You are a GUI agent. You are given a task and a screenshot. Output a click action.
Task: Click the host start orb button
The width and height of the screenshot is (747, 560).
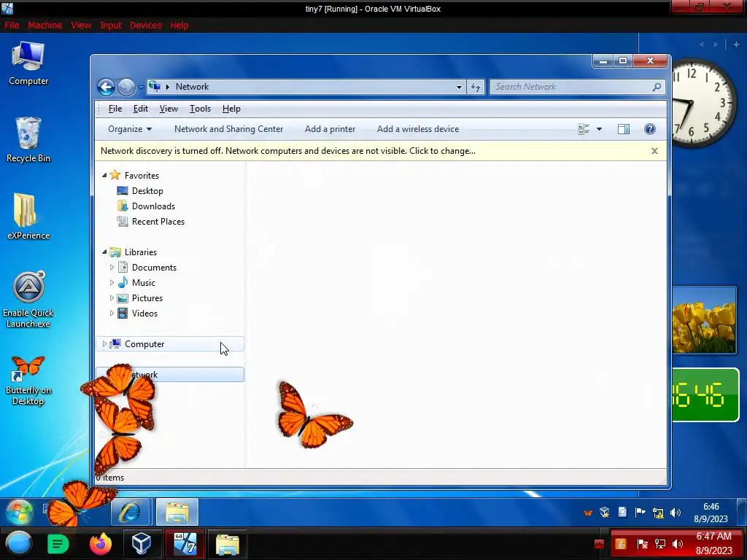[18, 543]
